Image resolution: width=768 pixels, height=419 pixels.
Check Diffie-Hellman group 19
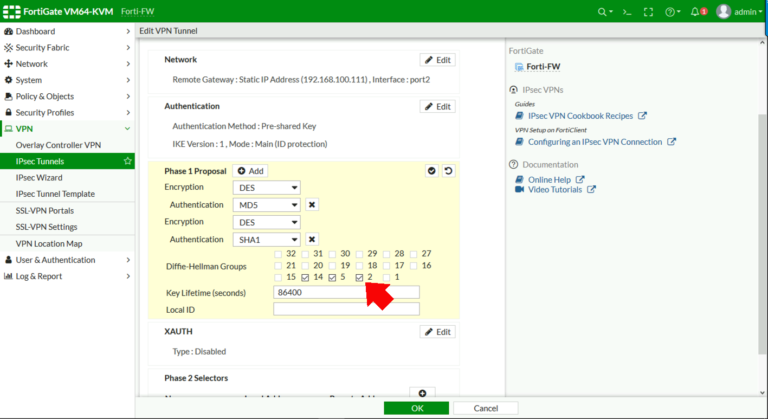332,266
